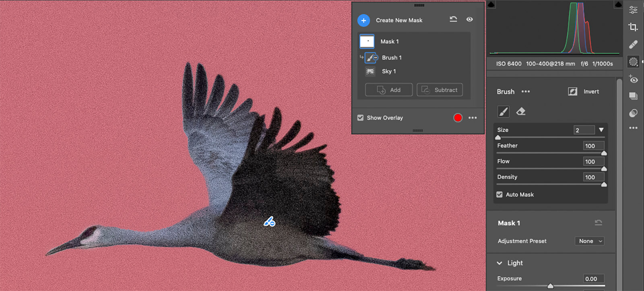Open the Adjustment Preset dropdown
Viewport: 644px width, 291px height.
(590, 241)
